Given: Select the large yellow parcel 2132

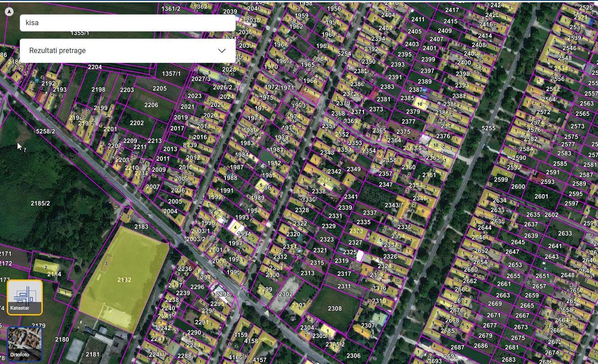Looking at the screenshot, I should pyautogui.click(x=124, y=280).
